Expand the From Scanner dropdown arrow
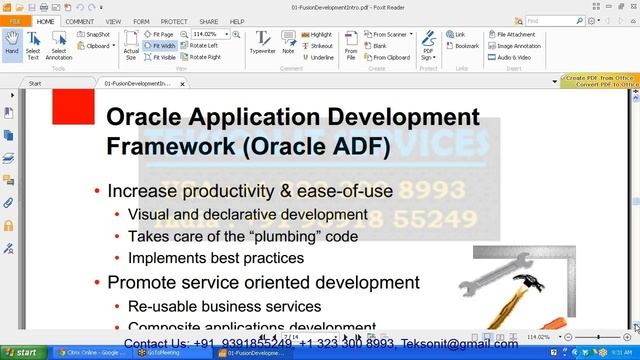This screenshot has width=640, height=360. coord(411,34)
